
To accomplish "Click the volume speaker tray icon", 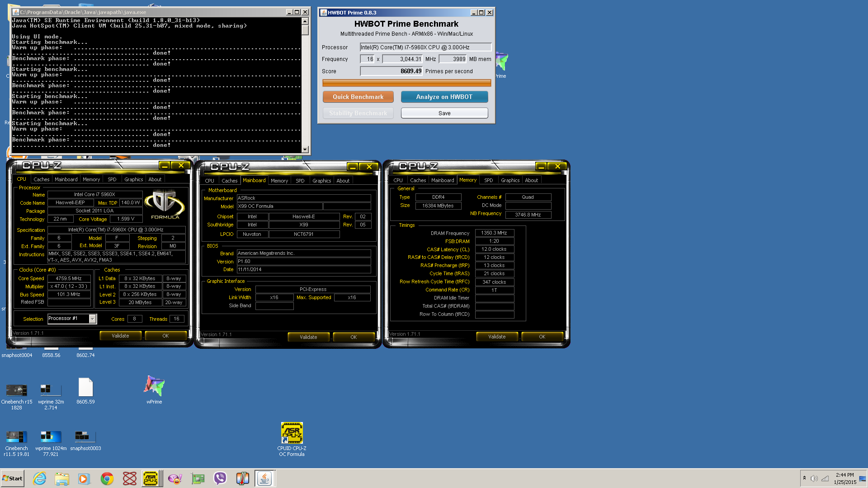I will [x=814, y=479].
